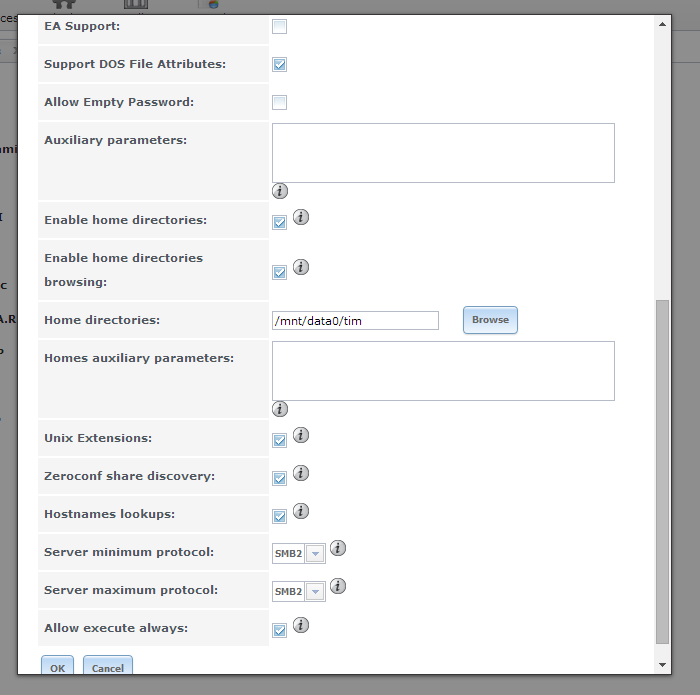Screen dimensions: 700x695
Task: Open info icon below Homes auxiliary parameters
Action: pos(280,409)
